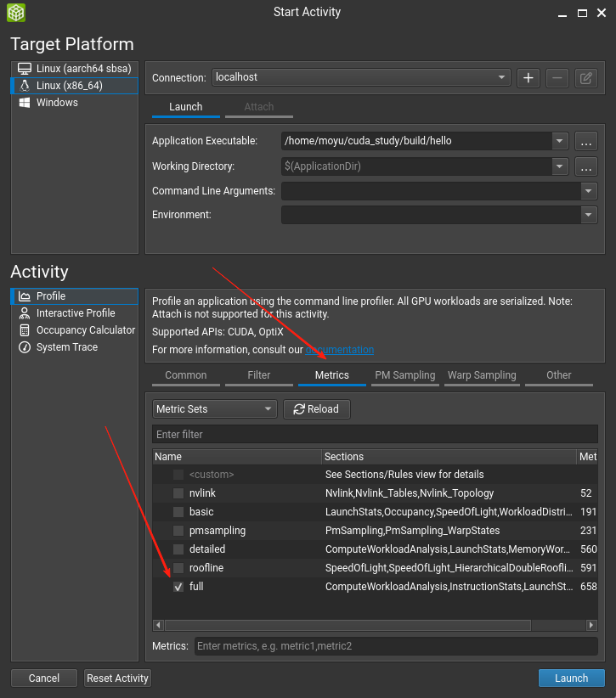This screenshot has width=616, height=698.
Task: Expand the Environment dropdown arrow
Action: tap(589, 216)
